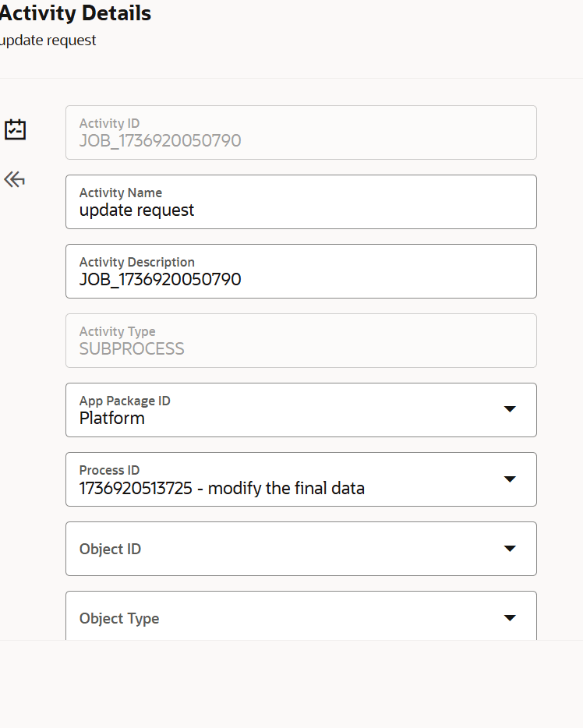Click the SUBPROCESS Activity Type value
This screenshot has width=583, height=728.
[132, 348]
